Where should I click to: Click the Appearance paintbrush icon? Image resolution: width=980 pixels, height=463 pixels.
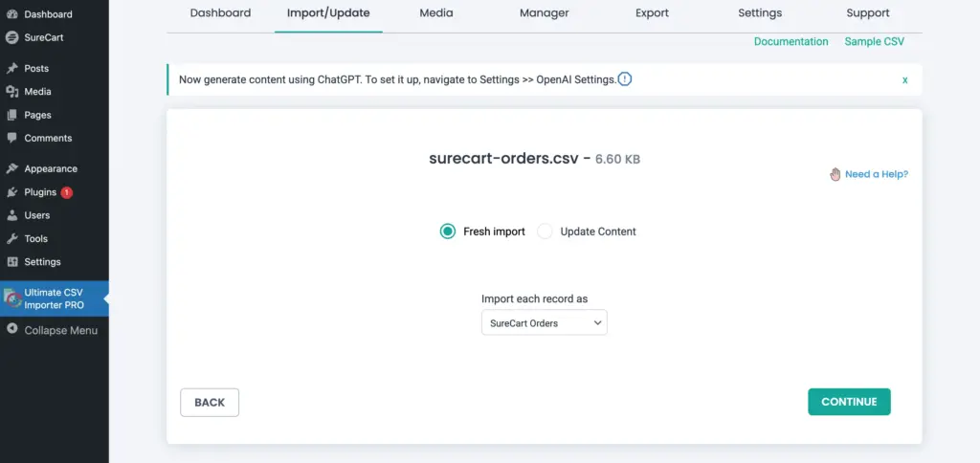click(x=11, y=169)
